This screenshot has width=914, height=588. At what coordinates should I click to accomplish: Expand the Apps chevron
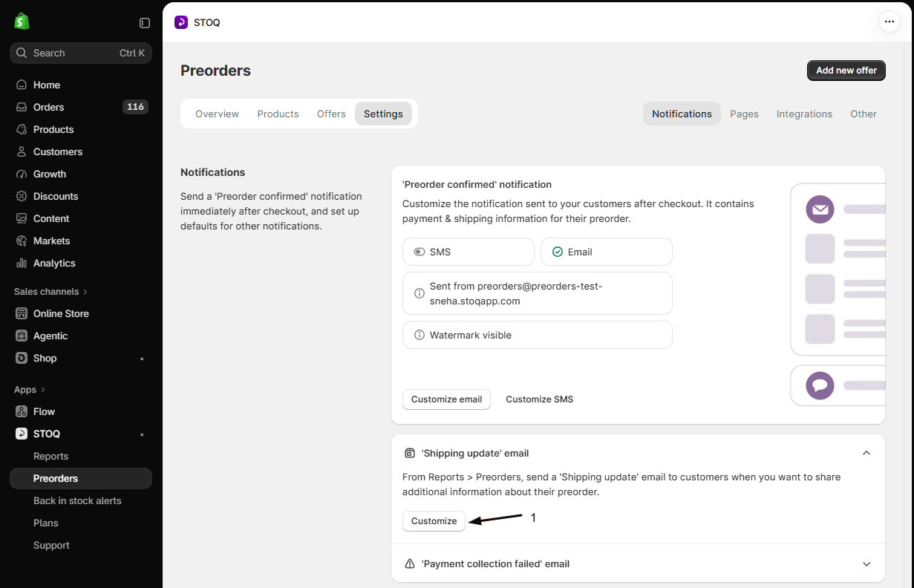pyautogui.click(x=43, y=390)
